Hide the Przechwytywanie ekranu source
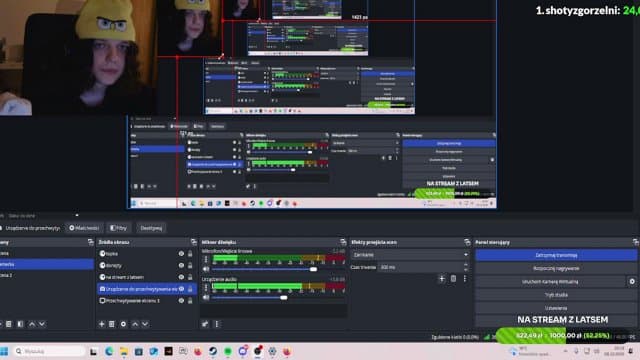The image size is (640, 360). point(181,301)
